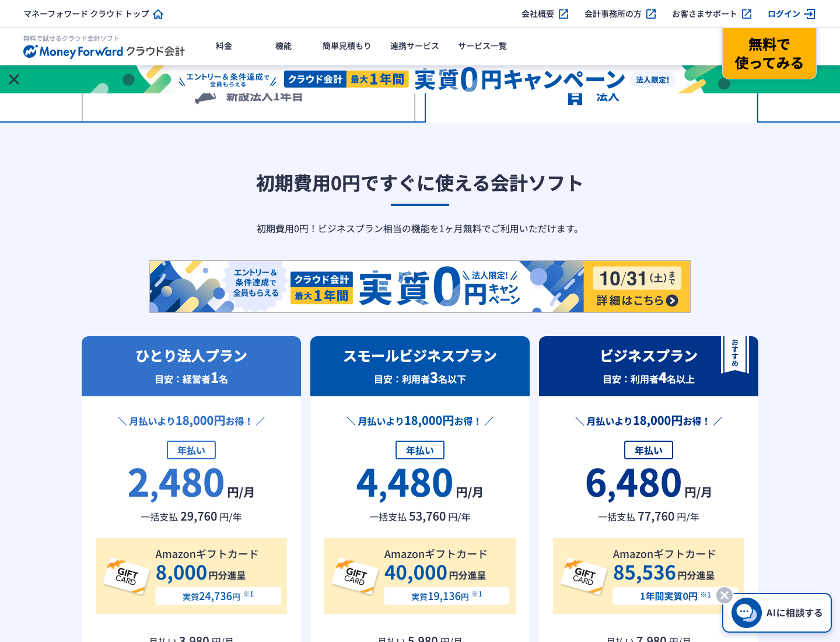Screen dimensions: 840x642
Task: Dismiss the AI chat widget close icon
Action: 724,595
